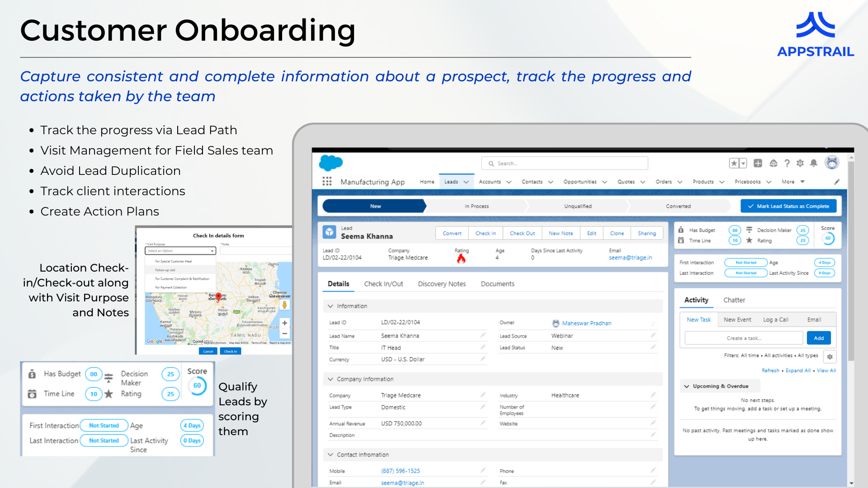Edit the Lead Source pencil icon

(653, 335)
